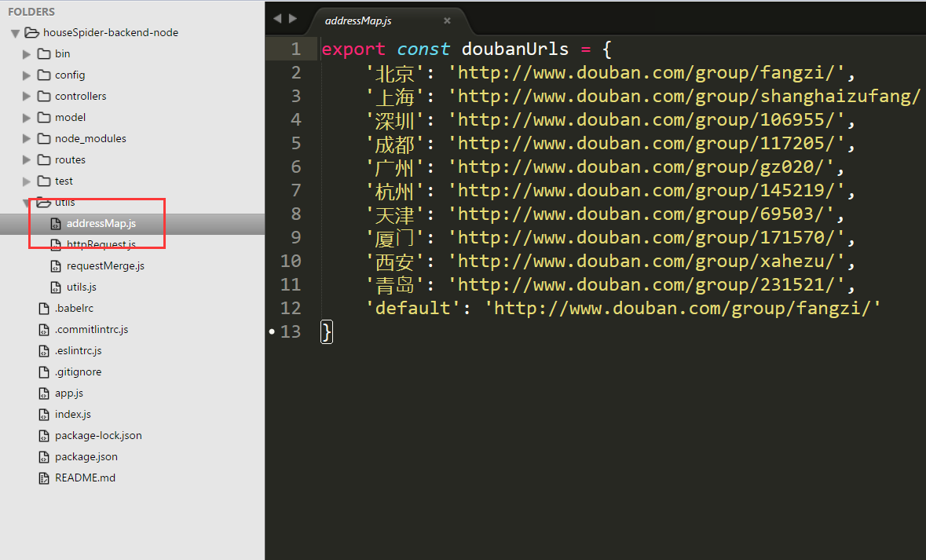Go to next tab with right arrow
926x560 pixels.
point(293,19)
